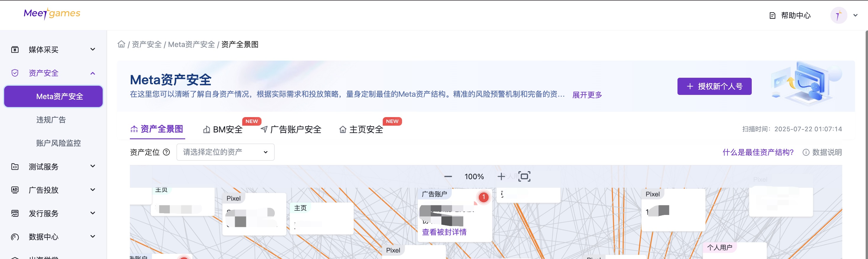The height and width of the screenshot is (259, 868).
Task: Expand the 媒体采买 menu chevron
Action: click(93, 49)
